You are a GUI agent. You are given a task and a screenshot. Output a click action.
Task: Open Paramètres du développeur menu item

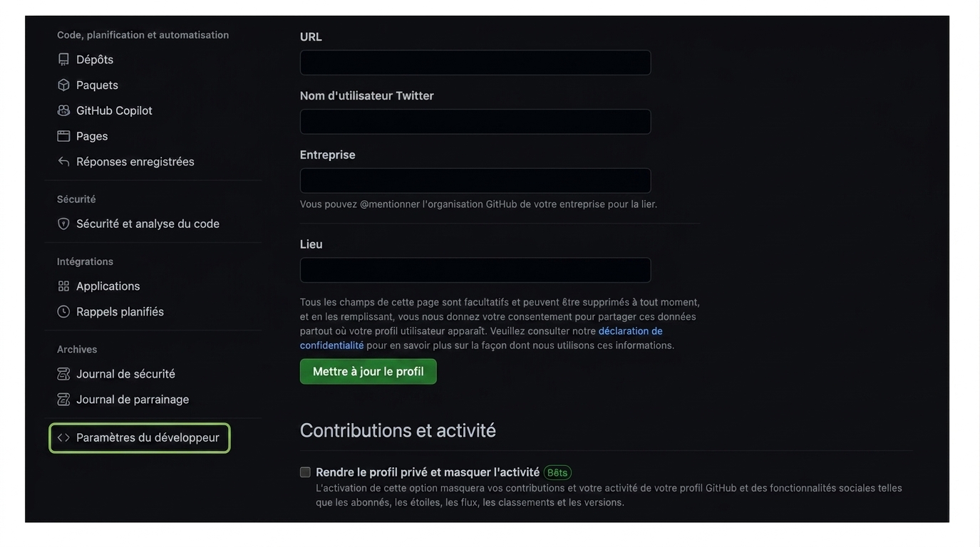pyautogui.click(x=140, y=437)
